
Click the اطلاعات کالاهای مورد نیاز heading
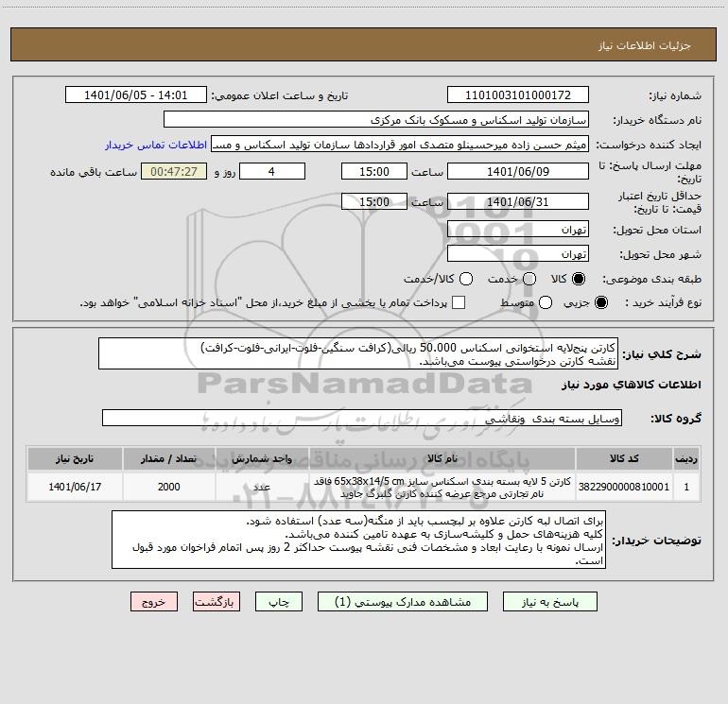631,385
